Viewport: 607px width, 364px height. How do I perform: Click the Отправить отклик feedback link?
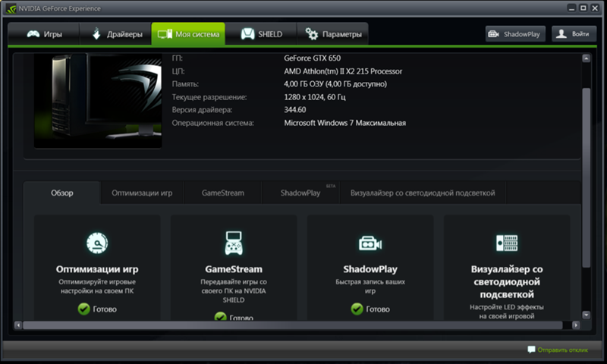pos(562,350)
